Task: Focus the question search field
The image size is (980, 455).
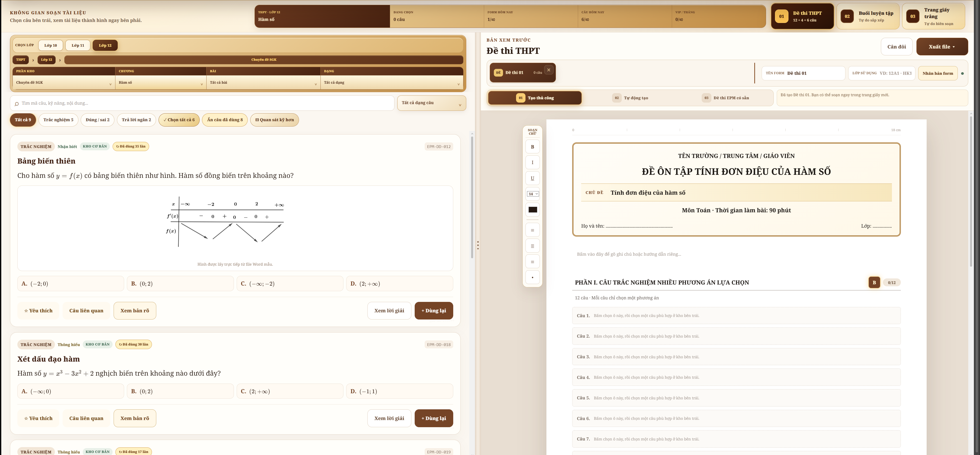Action: (202, 103)
